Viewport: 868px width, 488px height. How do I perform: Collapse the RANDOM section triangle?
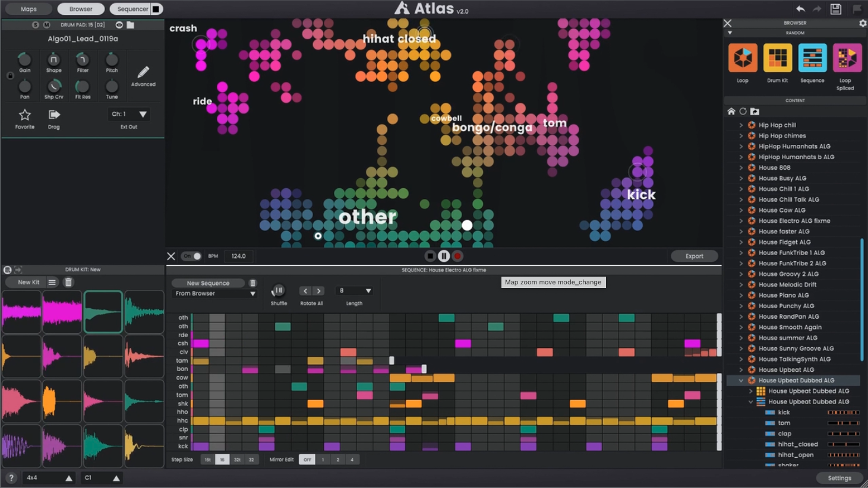[730, 33]
